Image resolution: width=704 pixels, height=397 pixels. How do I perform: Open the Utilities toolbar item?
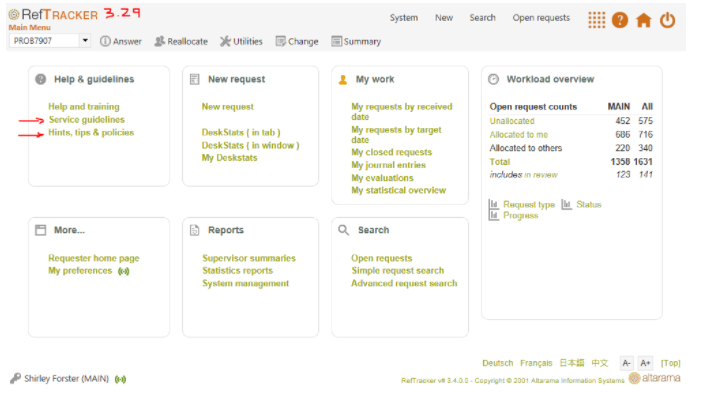coord(241,41)
